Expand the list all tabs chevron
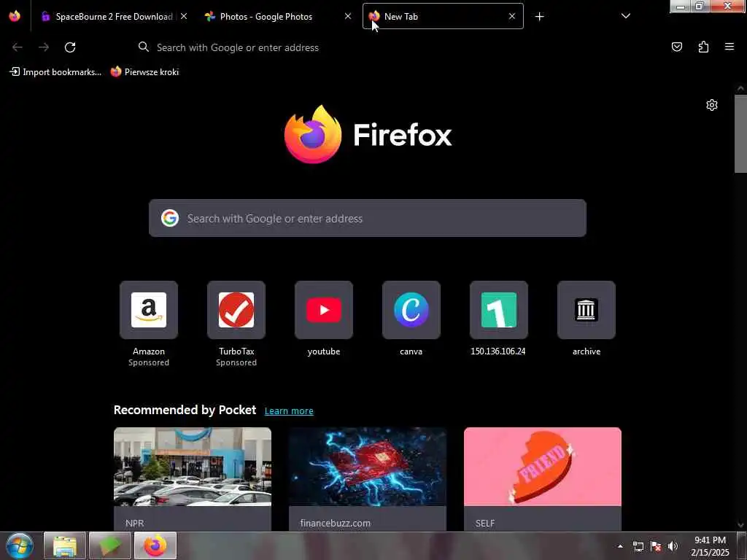 pyautogui.click(x=625, y=16)
